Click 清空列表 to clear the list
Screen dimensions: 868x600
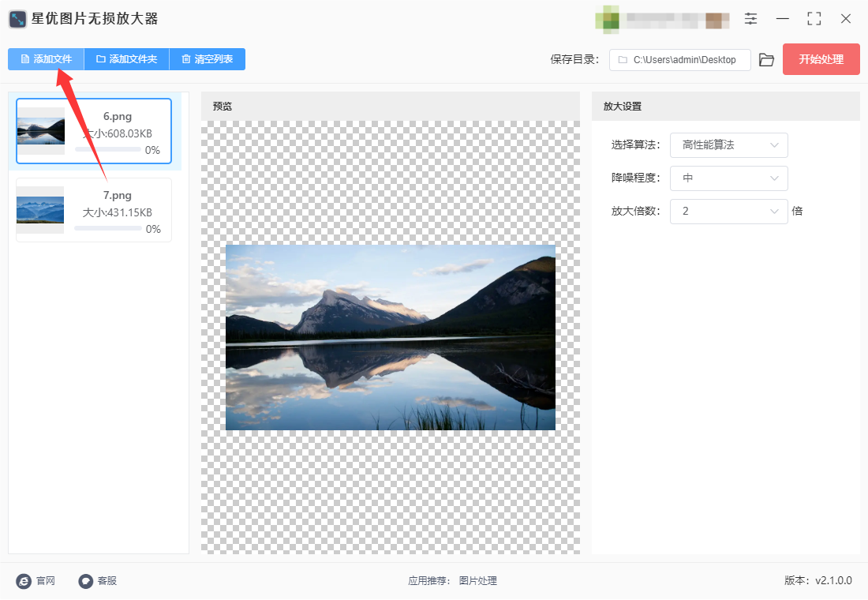point(207,58)
